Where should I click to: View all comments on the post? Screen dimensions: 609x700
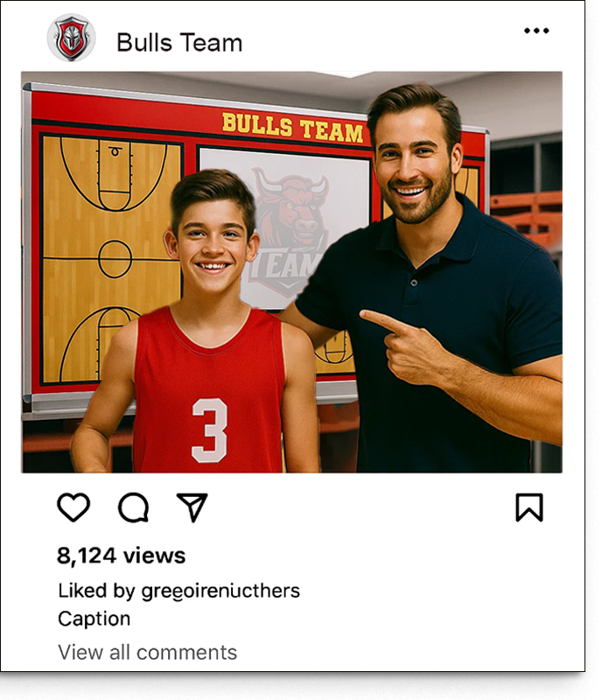tap(147, 652)
